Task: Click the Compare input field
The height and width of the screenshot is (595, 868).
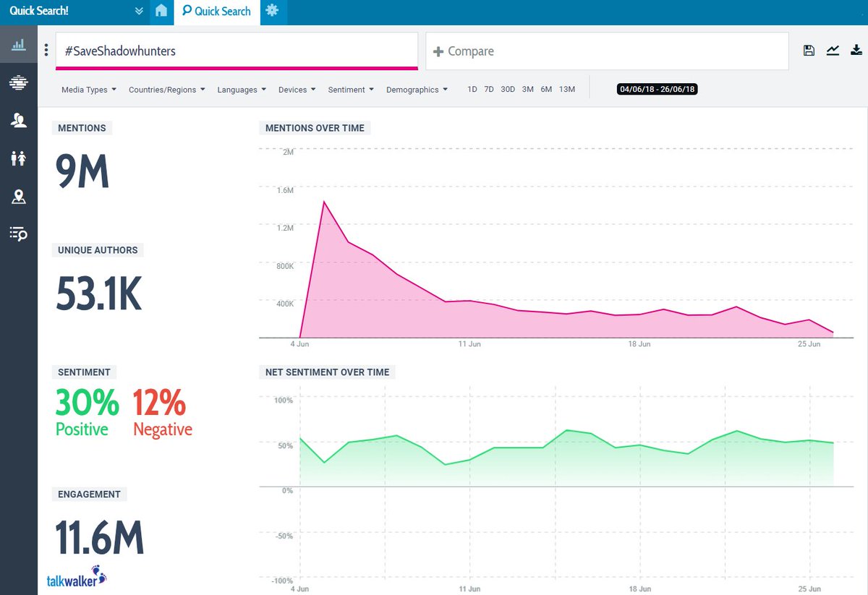Action: click(607, 51)
